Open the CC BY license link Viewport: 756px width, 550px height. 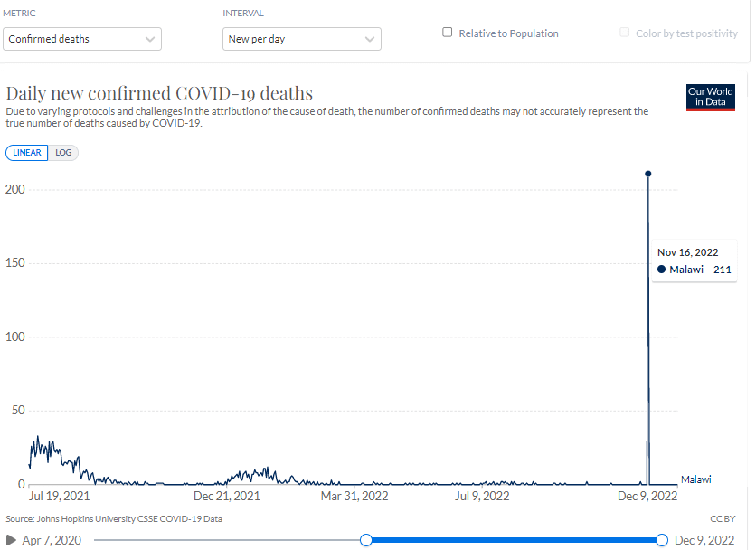[724, 519]
